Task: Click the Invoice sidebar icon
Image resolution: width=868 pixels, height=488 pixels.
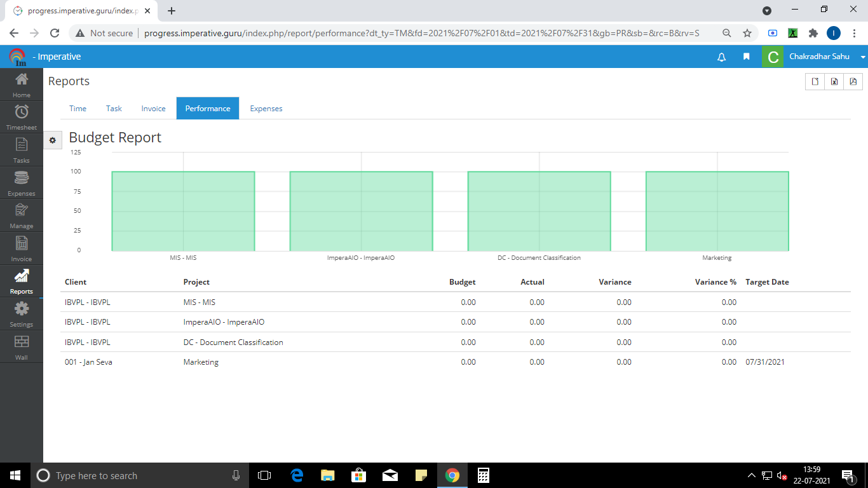Action: tap(22, 248)
